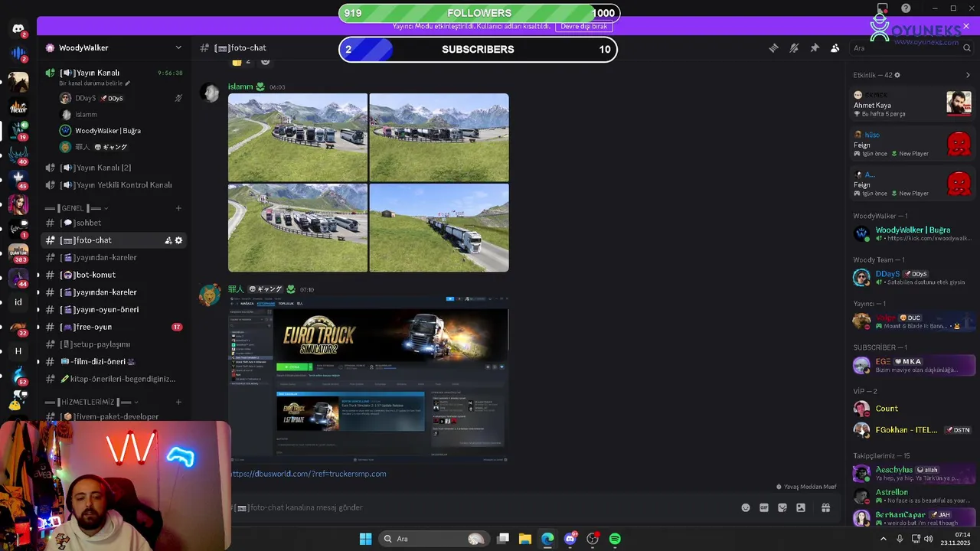Open top-left mountain photo from islamm
This screenshot has height=551, width=980.
coord(298,137)
